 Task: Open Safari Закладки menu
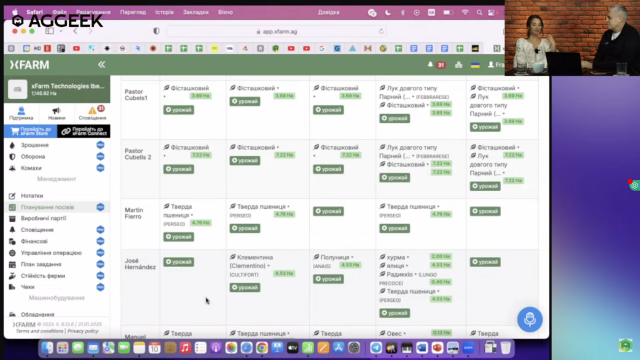coord(196,12)
